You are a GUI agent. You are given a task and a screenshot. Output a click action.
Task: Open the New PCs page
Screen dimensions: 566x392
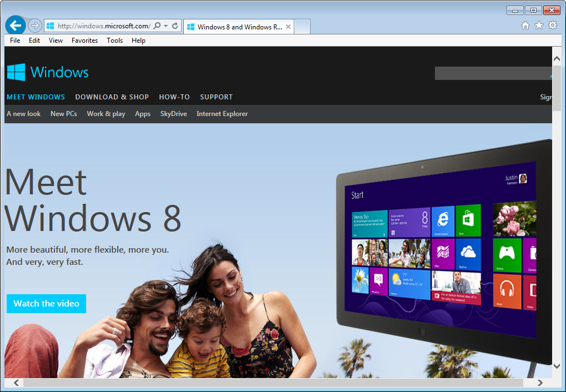click(x=63, y=114)
